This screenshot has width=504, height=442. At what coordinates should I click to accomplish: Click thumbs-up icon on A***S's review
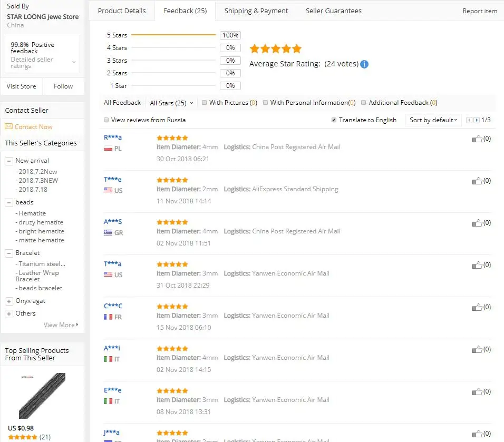coord(477,223)
